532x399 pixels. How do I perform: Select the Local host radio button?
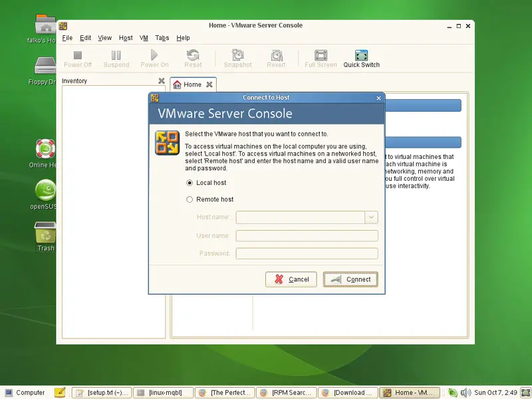click(x=190, y=183)
